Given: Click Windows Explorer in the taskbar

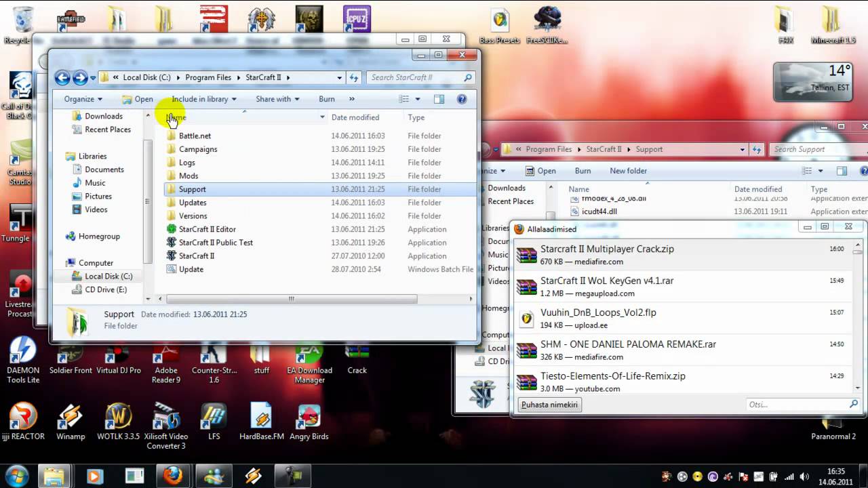Looking at the screenshot, I should point(54,476).
